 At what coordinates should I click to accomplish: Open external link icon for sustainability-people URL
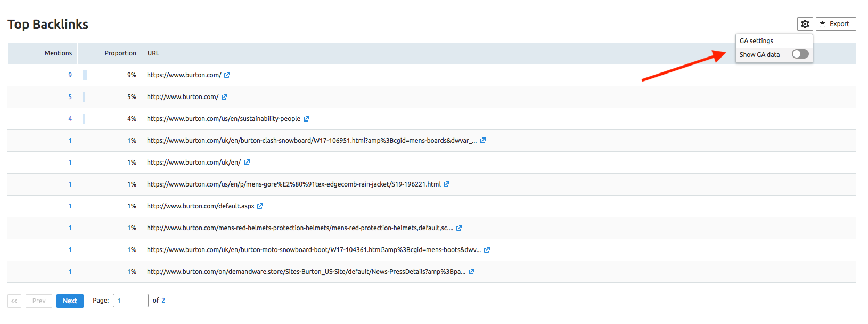[306, 119]
